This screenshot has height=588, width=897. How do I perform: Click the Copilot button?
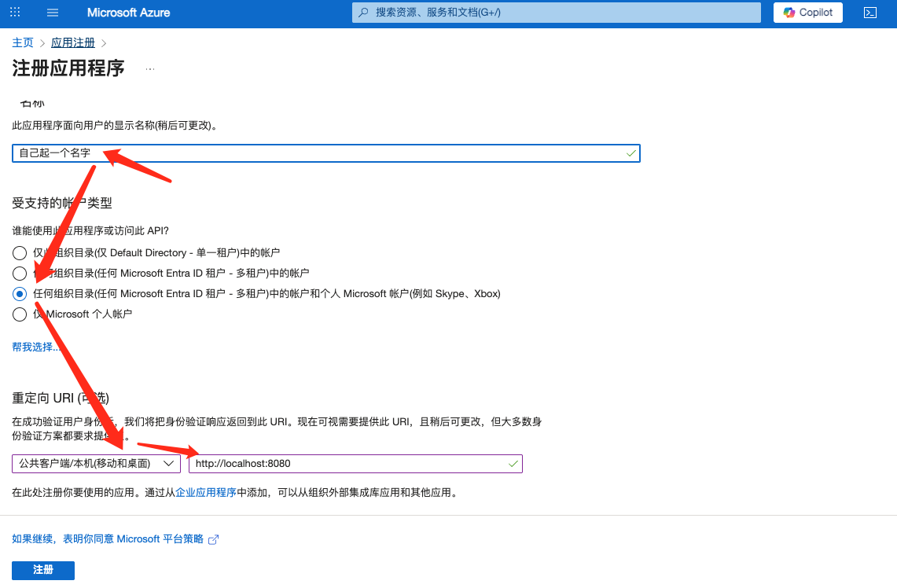point(807,13)
